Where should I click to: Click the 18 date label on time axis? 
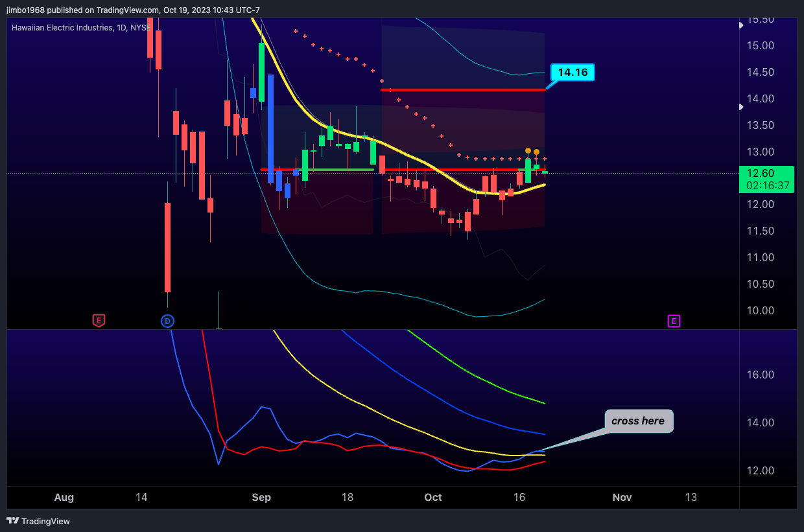pos(348,498)
